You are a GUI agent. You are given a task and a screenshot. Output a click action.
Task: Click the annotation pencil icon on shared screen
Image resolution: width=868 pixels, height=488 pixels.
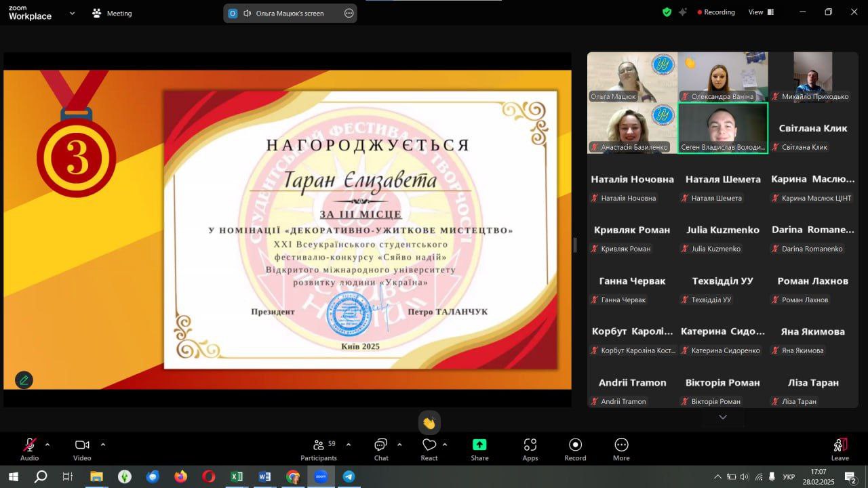click(x=24, y=380)
